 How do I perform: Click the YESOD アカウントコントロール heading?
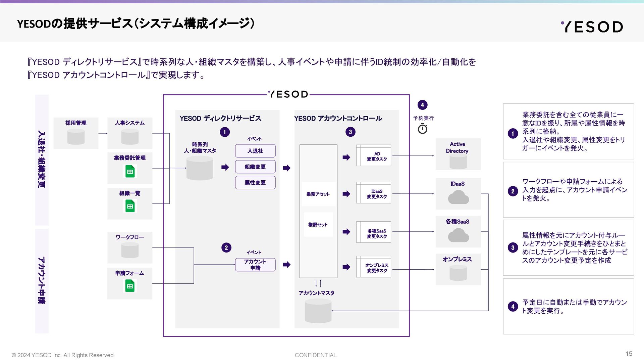tap(338, 118)
